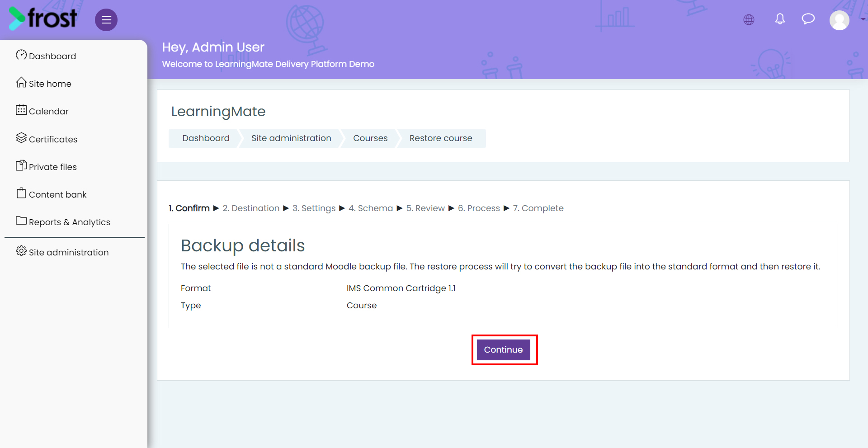Click the Continue button
868x448 pixels.
[x=503, y=350]
